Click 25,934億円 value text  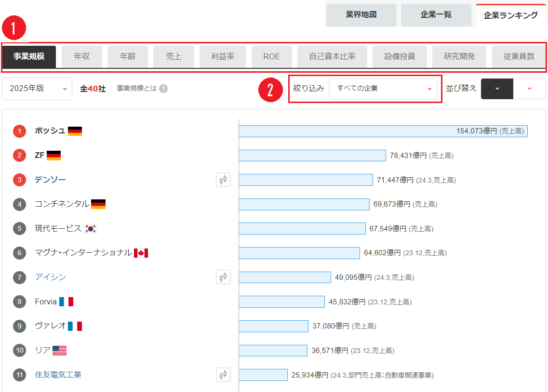[310, 375]
